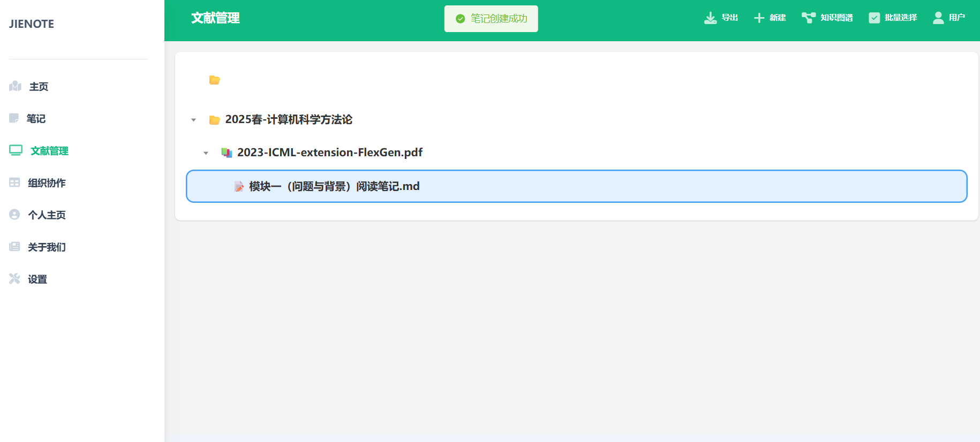Image resolution: width=980 pixels, height=442 pixels.
Task: Click the 主页 home icon in sidebar
Action: pyautogui.click(x=15, y=86)
